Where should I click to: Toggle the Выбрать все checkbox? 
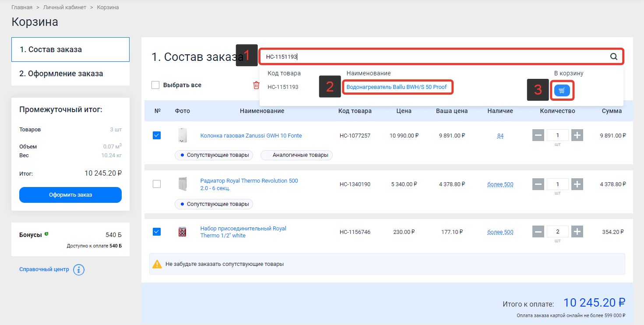click(x=155, y=85)
